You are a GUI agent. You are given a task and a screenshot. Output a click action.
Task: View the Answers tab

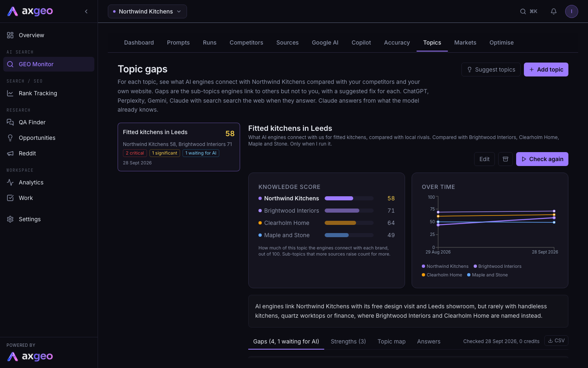[x=429, y=341]
